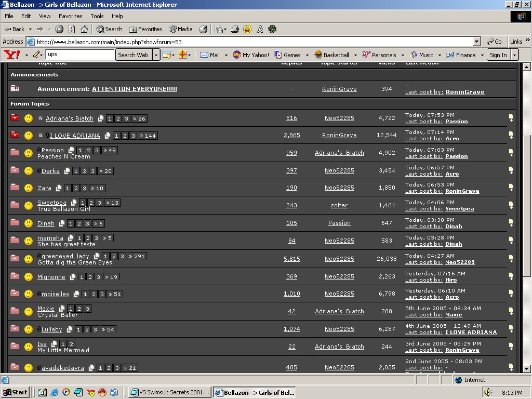The width and height of the screenshot is (532, 399).
Task: Click the vertical scrollbar down arrow
Action: pyautogui.click(x=526, y=368)
